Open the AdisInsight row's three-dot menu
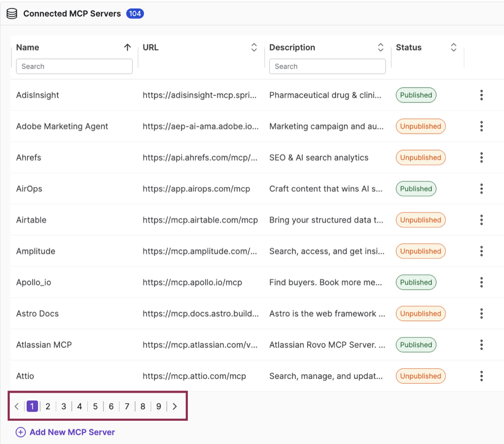This screenshot has height=444, width=504. [x=481, y=95]
